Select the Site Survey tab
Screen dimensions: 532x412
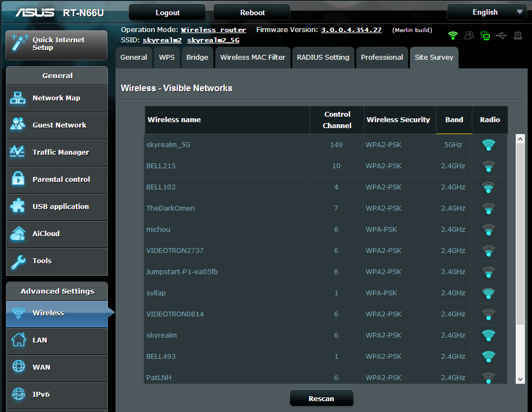tap(434, 58)
